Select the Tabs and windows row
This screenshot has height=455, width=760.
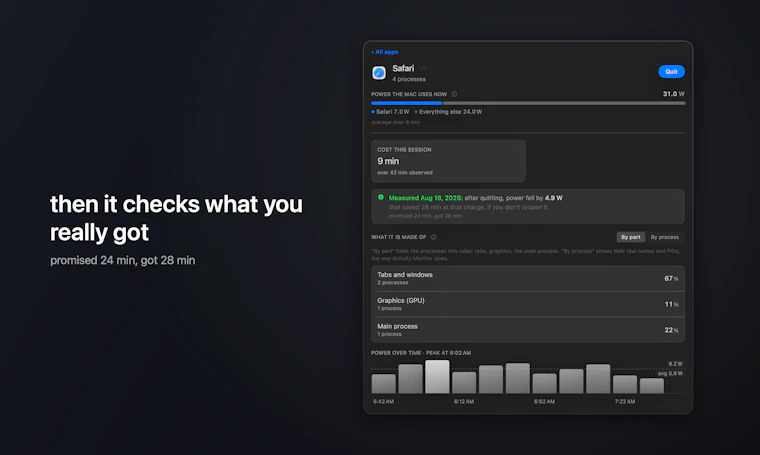(x=528, y=278)
